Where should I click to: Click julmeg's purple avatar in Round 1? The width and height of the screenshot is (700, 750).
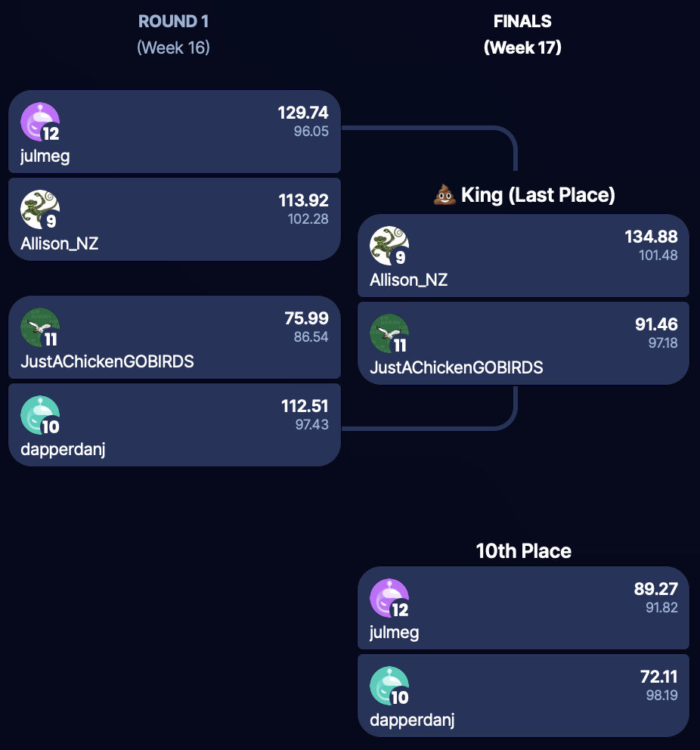[39, 122]
